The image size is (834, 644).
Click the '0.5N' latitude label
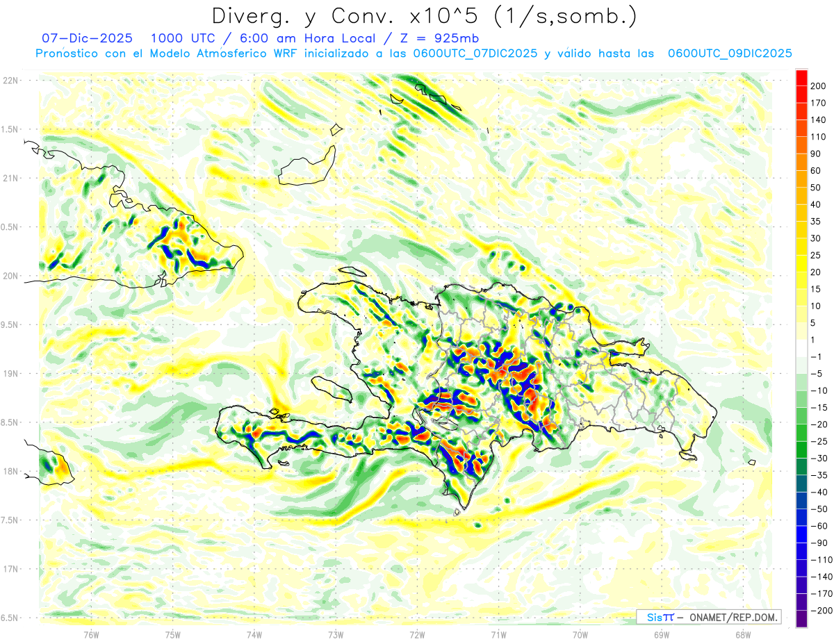click(10, 227)
